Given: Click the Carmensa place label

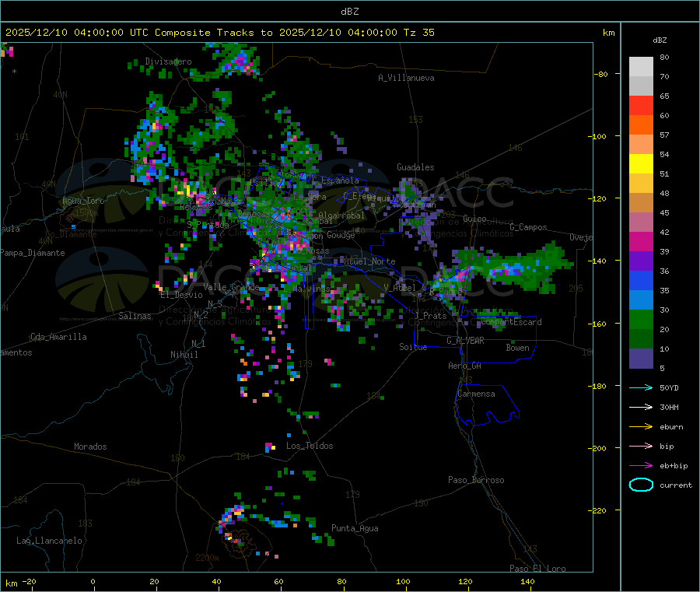Looking at the screenshot, I should click(x=476, y=394).
